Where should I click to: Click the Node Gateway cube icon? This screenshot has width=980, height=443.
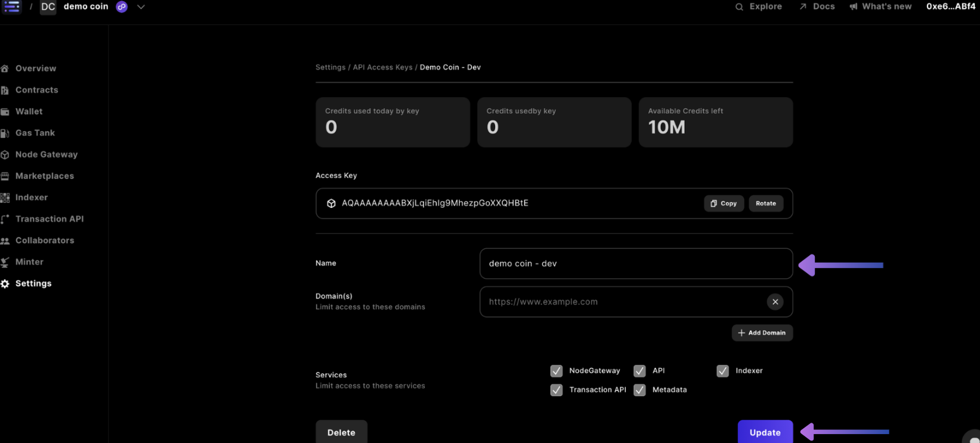5,155
